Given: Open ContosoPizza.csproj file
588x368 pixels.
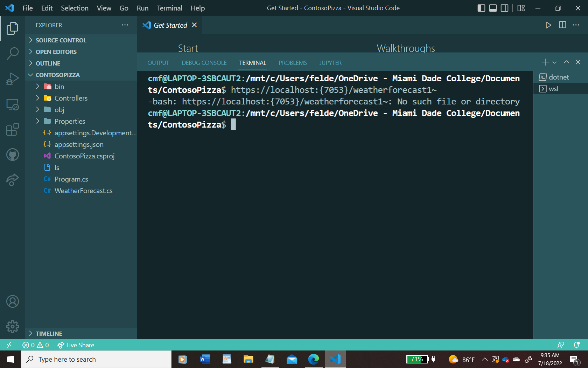Looking at the screenshot, I should (81, 156).
